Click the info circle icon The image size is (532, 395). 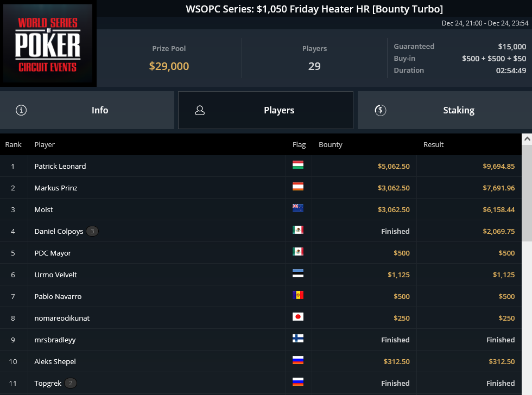[x=21, y=110]
